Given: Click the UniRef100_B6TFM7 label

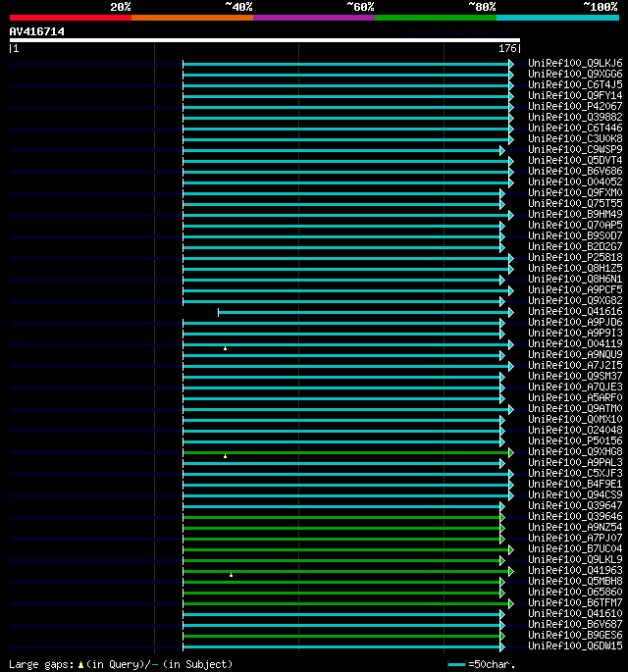Looking at the screenshot, I should (575, 603).
